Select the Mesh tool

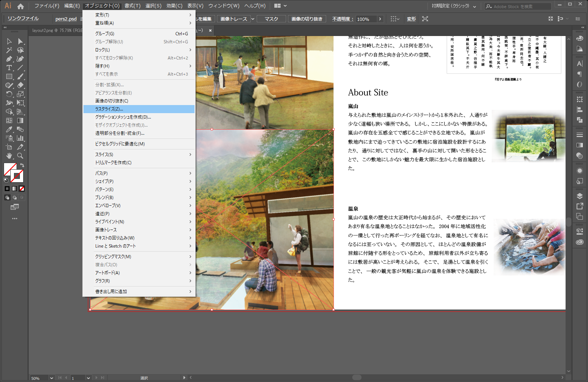point(9,120)
